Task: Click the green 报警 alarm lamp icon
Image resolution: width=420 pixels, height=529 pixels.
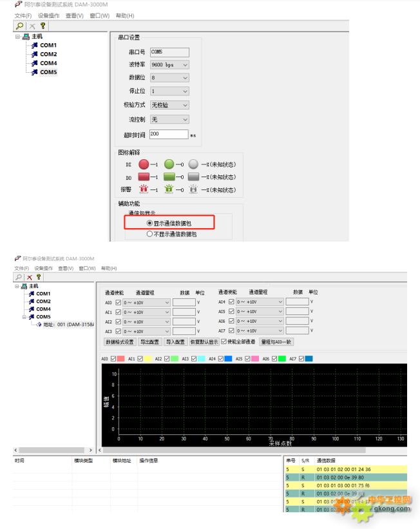Action: (x=169, y=189)
